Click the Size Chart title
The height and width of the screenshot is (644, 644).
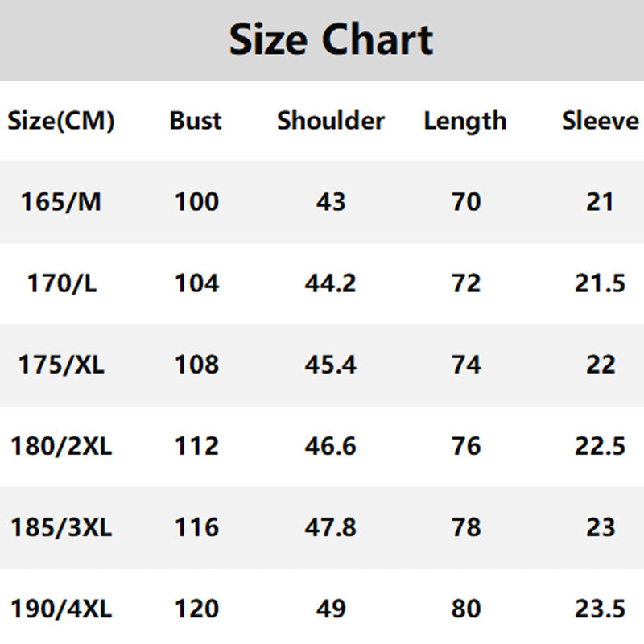coord(331,39)
